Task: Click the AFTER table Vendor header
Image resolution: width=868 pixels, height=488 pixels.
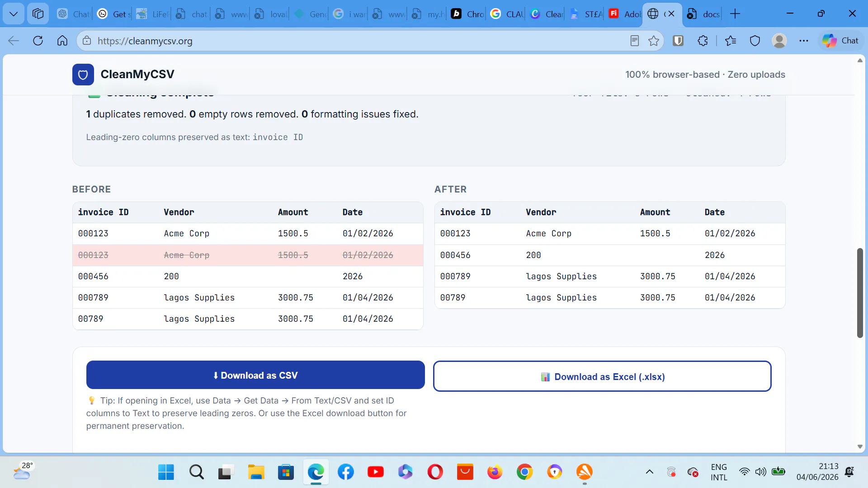Action: tap(541, 212)
